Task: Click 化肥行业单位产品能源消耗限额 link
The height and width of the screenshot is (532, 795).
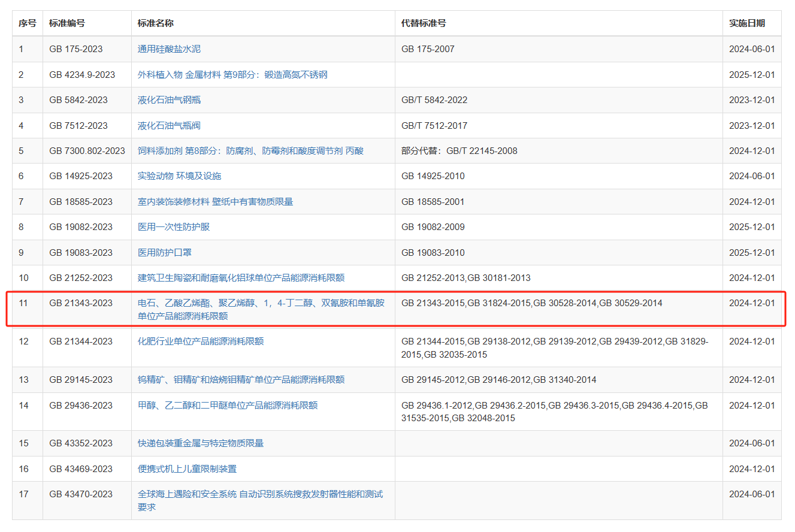Action: [201, 341]
